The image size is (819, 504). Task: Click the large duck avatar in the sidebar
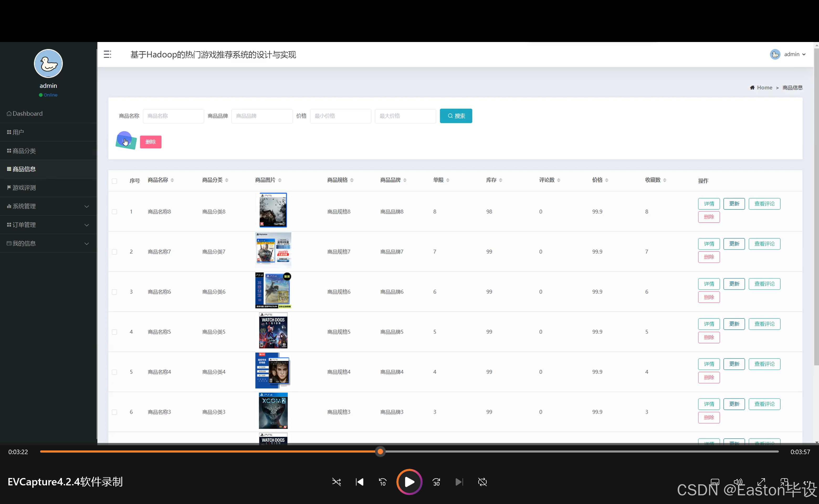[x=48, y=63]
